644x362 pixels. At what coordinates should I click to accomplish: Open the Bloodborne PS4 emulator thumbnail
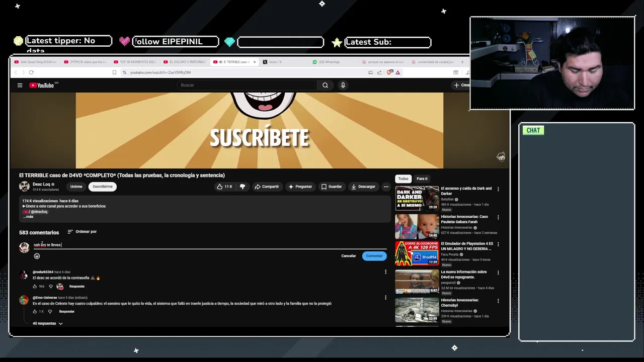point(417,253)
